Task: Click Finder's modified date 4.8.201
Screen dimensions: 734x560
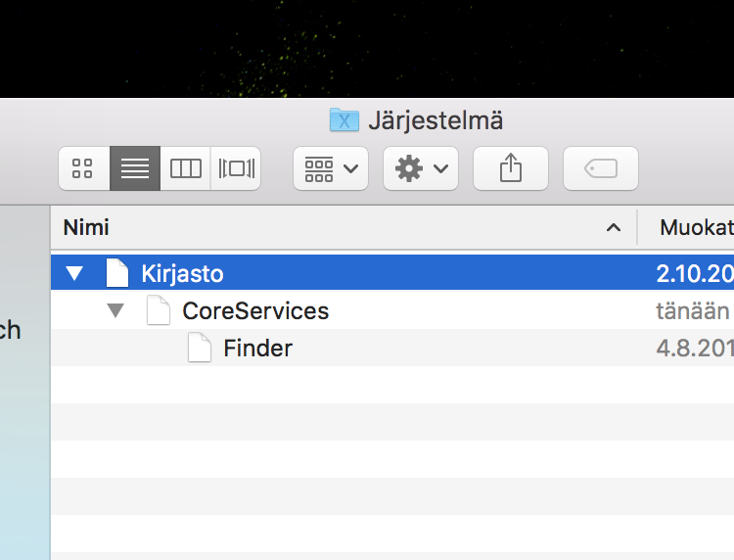Action: (695, 349)
